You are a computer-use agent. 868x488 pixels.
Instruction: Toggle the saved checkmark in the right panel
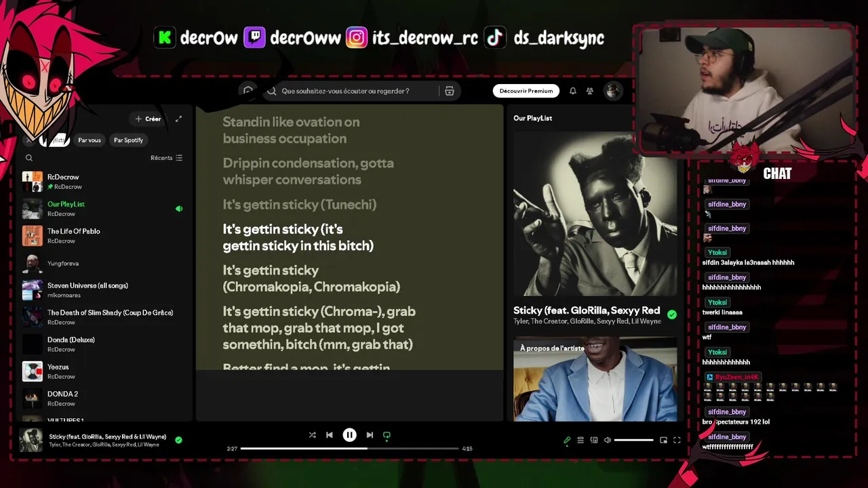pyautogui.click(x=671, y=314)
